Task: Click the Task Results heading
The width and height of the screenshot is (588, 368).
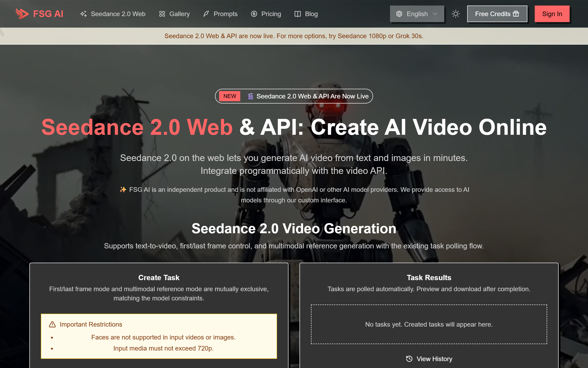Action: click(429, 277)
